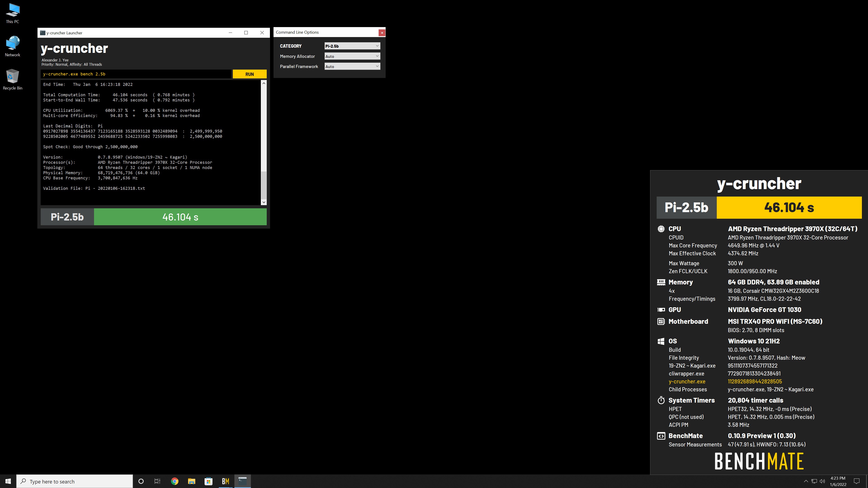This screenshot has width=868, height=488.
Task: Click the network status tray icon
Action: click(x=814, y=481)
